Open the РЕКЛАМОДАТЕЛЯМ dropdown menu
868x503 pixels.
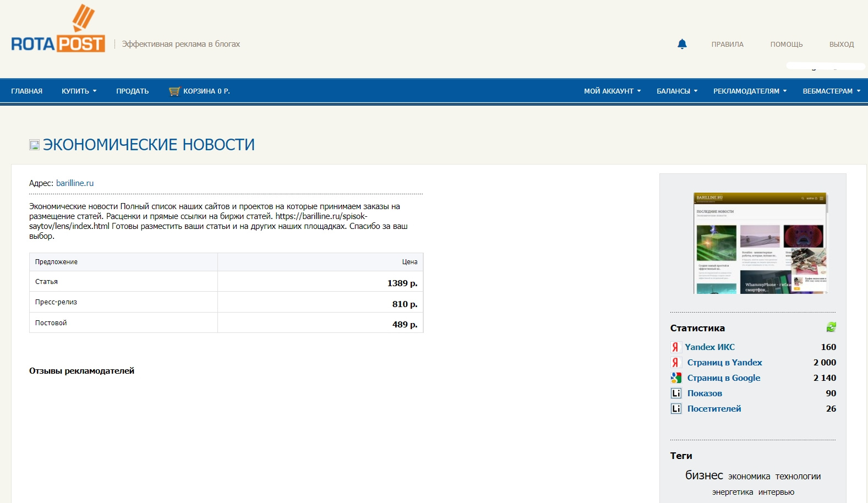750,91
